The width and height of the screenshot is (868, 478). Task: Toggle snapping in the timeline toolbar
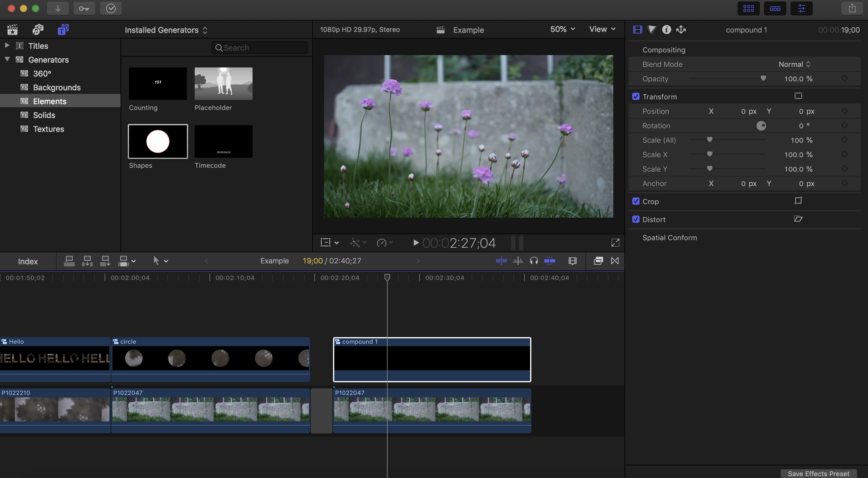[x=549, y=261]
